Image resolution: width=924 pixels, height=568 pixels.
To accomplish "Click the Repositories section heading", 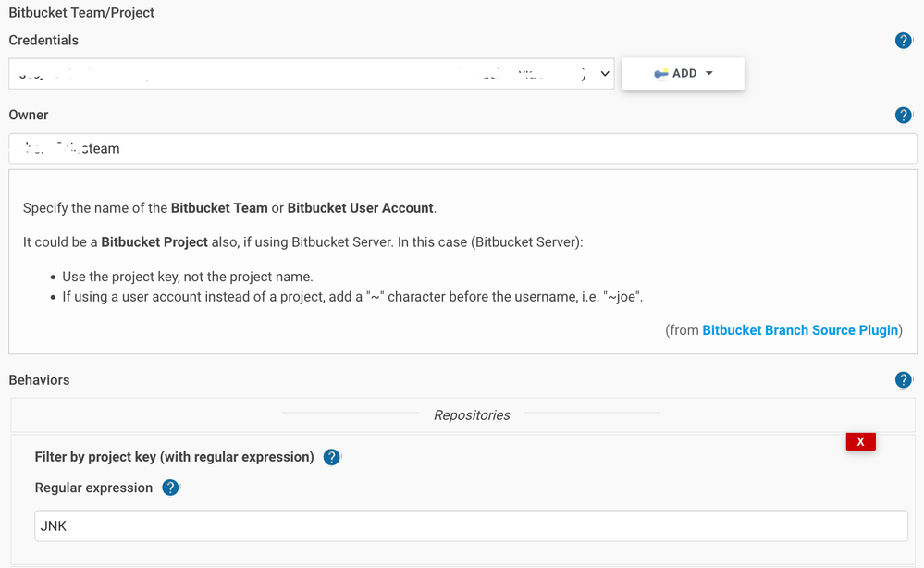I will pos(472,415).
